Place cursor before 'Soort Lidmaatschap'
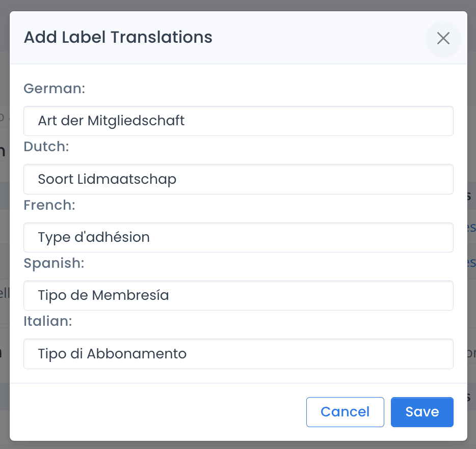Viewport: 476px width, 449px height. [x=39, y=179]
